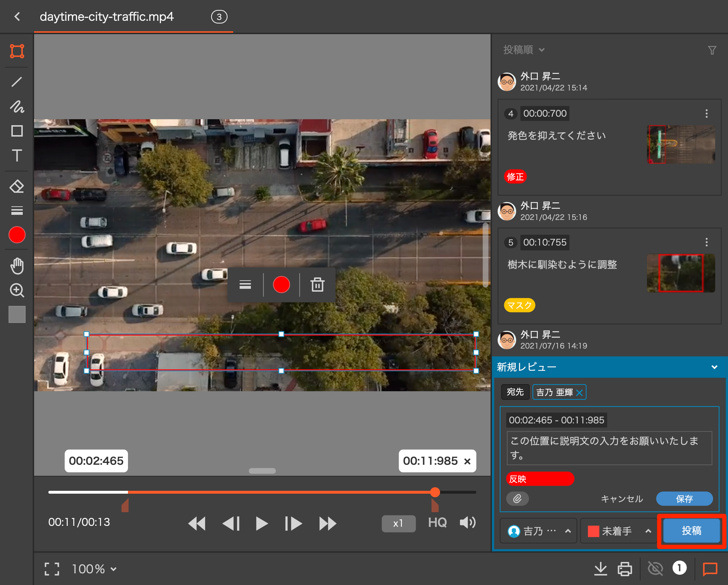The image size is (728, 585).
Task: Open thumbnail of comment 樹木に馴染むように調整
Action: 681,273
